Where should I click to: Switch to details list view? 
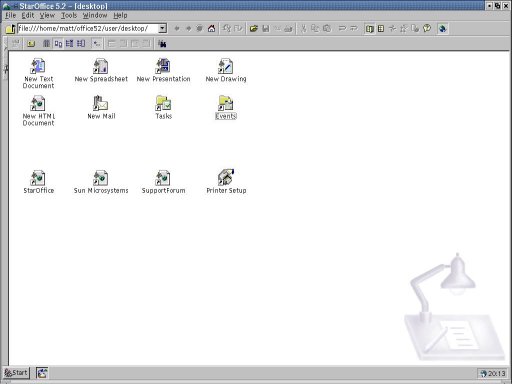(69, 43)
